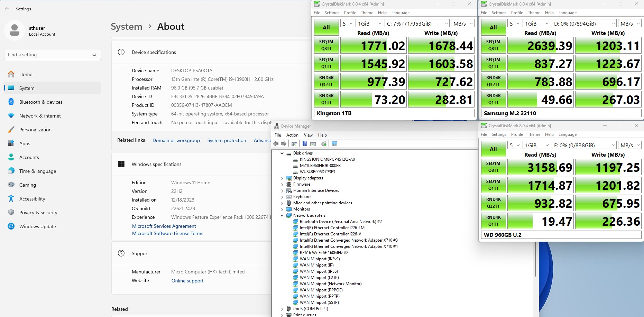Click Show/Hide Console Tree toolbar icon

pyautogui.click(x=294, y=144)
